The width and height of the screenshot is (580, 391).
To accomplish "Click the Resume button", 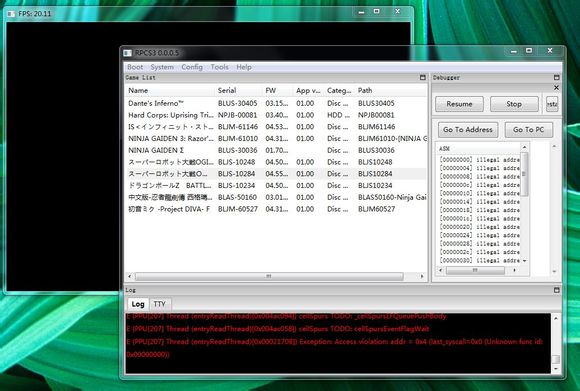I will (x=459, y=104).
